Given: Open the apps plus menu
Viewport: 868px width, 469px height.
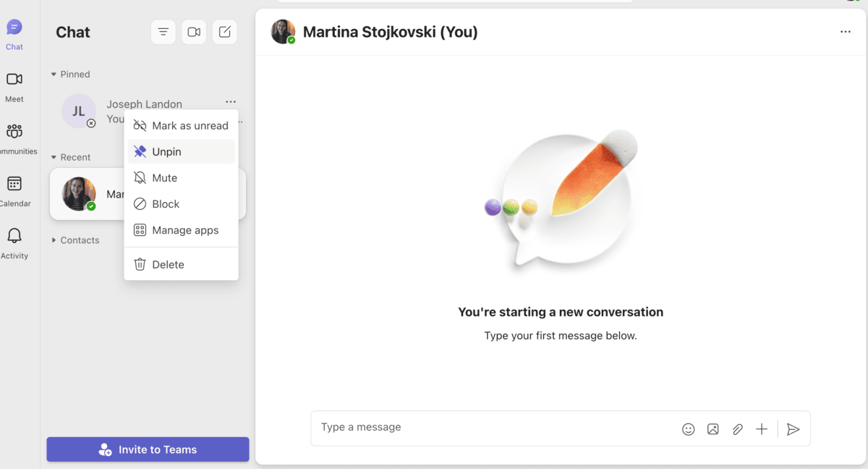Looking at the screenshot, I should (761, 428).
